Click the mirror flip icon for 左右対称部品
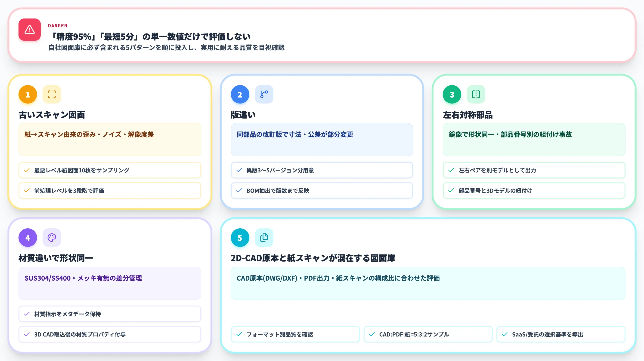644x361 pixels. 476,95
